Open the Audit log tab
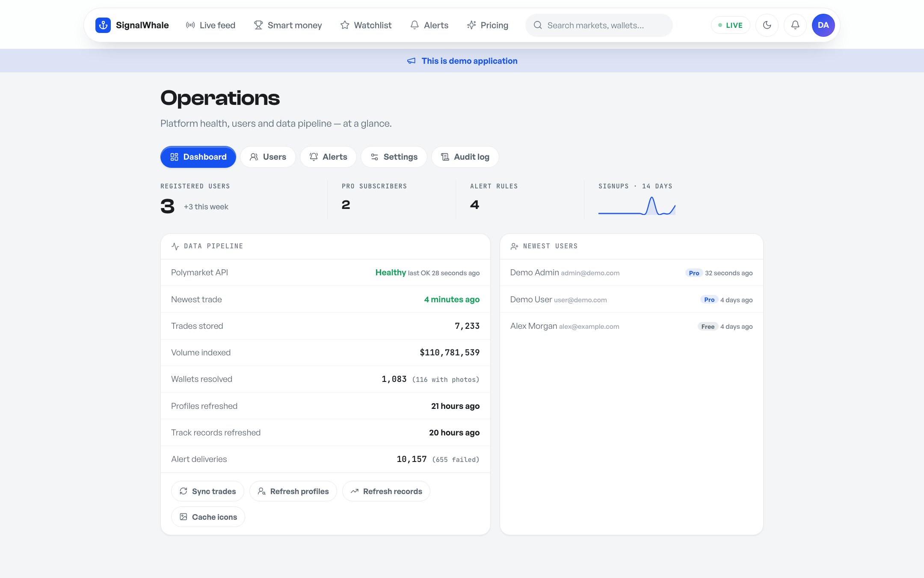 pos(465,157)
